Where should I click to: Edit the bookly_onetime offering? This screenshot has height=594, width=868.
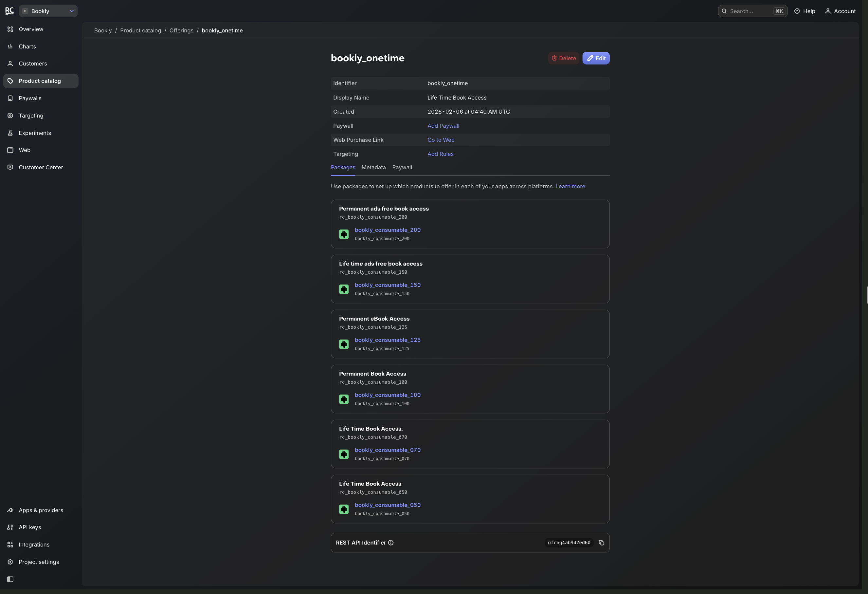[x=596, y=58]
